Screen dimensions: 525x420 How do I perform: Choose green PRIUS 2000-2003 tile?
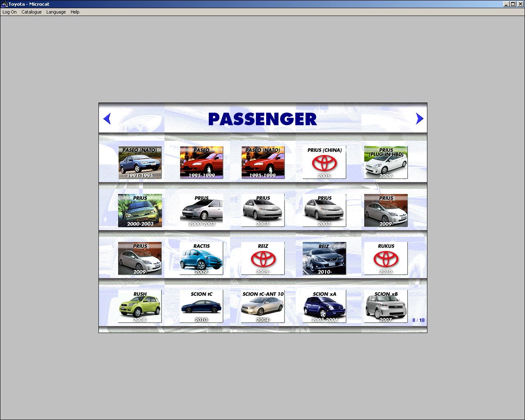(140, 210)
